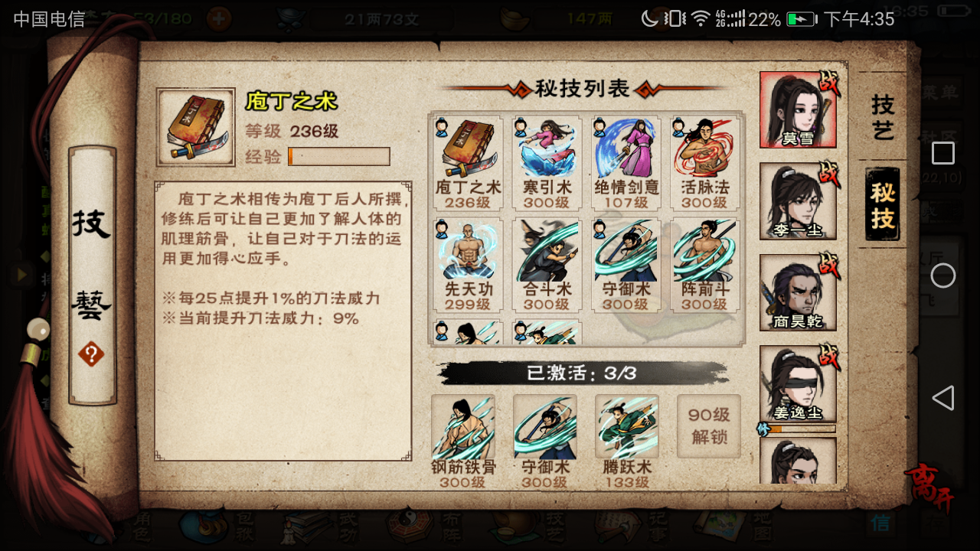Select character portrait 商昊乾
Image resolution: width=980 pixels, height=551 pixels.
798,293
